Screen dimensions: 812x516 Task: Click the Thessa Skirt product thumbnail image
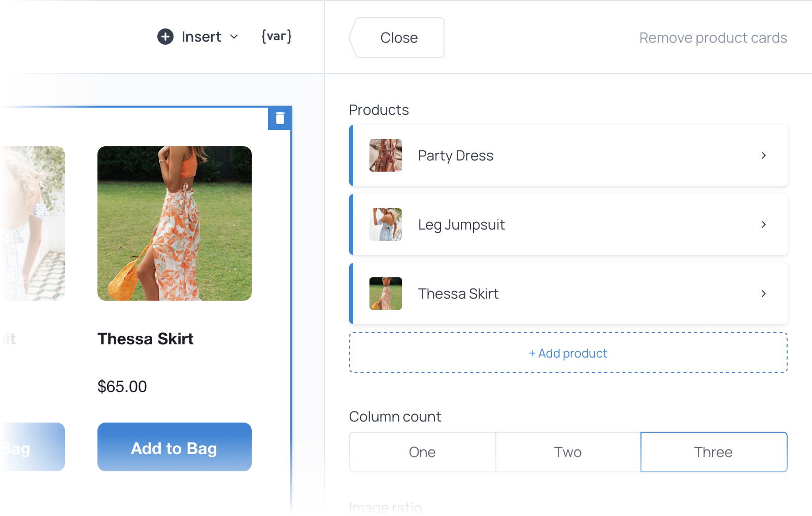pos(385,294)
